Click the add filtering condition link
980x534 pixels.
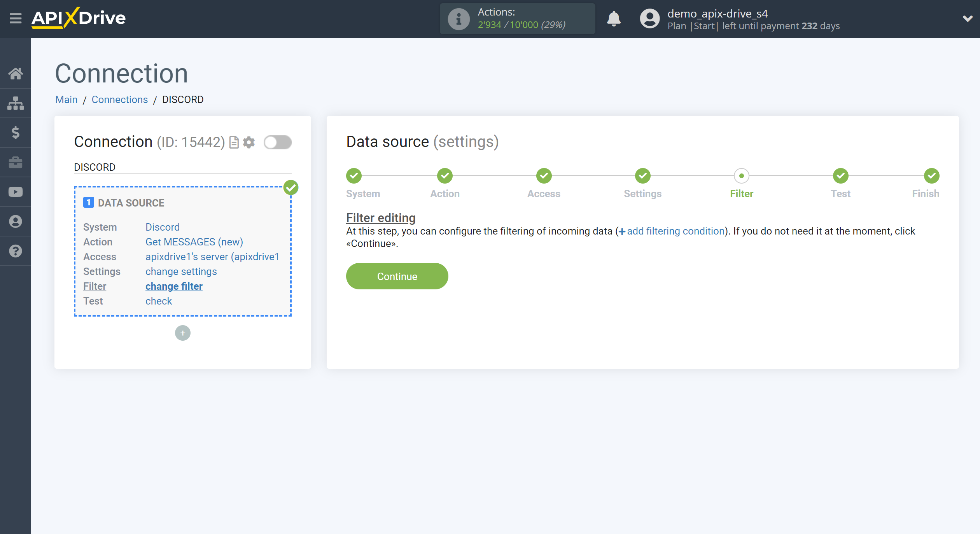click(x=670, y=231)
